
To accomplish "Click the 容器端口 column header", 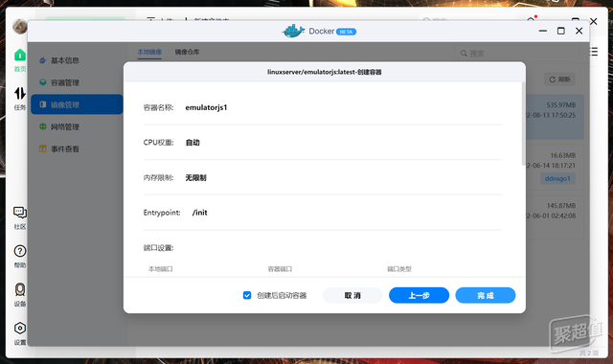I will click(280, 269).
